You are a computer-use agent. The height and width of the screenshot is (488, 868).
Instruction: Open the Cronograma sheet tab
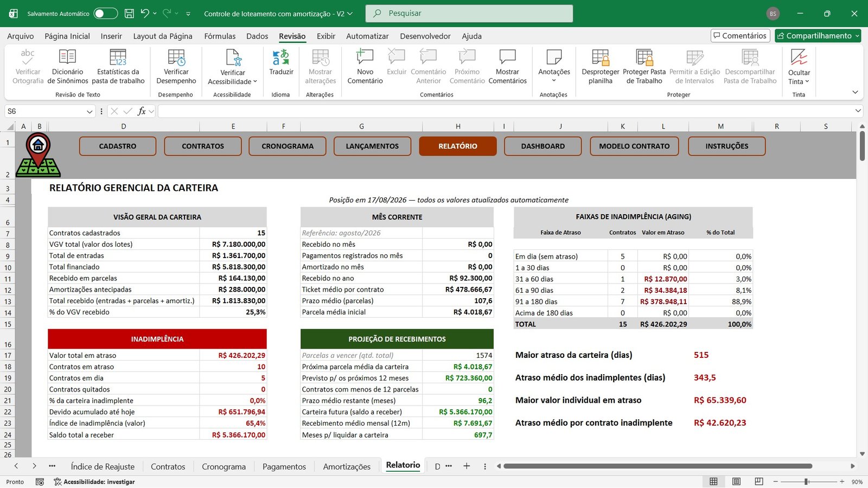click(x=224, y=466)
